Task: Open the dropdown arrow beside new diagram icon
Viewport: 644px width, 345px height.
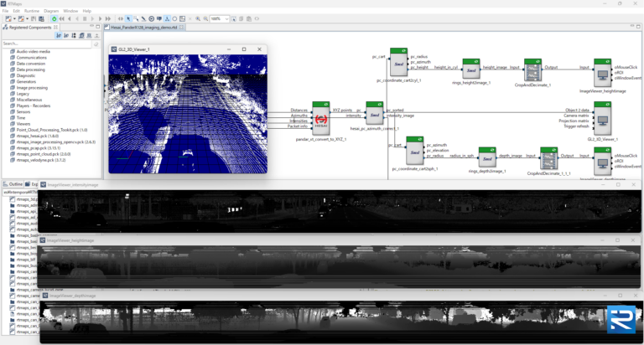Action: coord(14,18)
